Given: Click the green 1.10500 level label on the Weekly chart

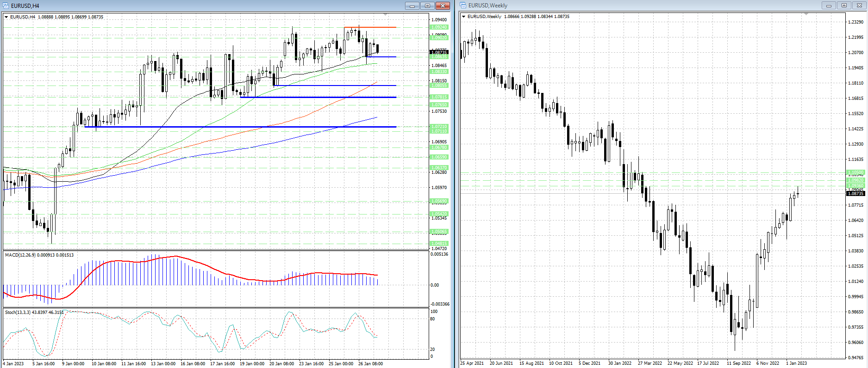Looking at the screenshot, I should [856, 172].
